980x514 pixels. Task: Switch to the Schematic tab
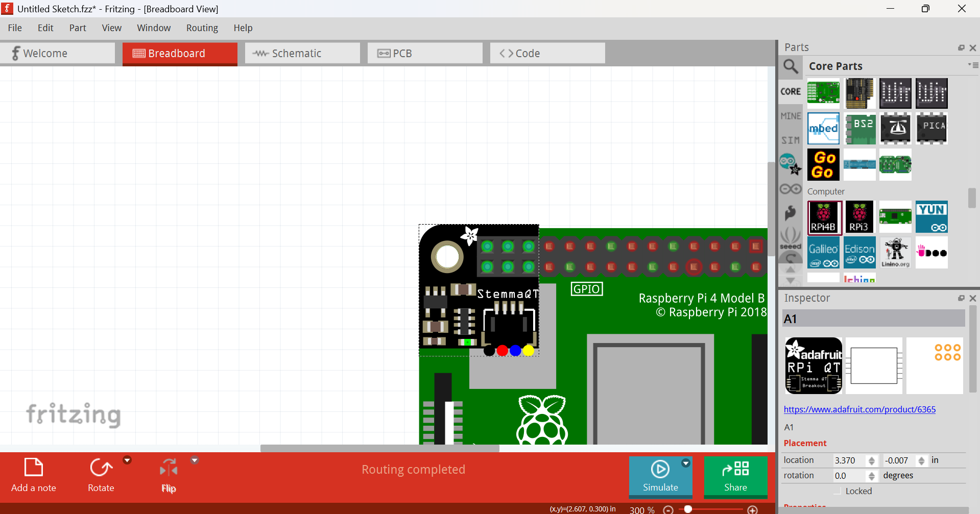tap(302, 53)
